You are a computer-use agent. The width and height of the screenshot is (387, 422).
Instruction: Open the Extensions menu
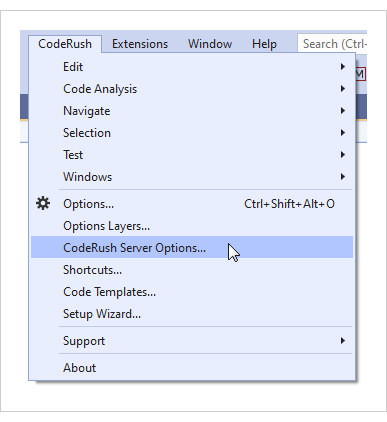pos(140,44)
